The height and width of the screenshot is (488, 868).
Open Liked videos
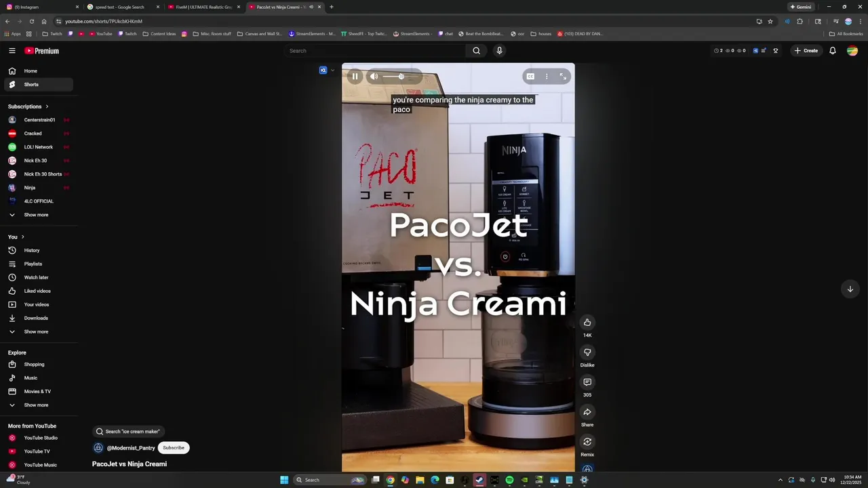click(x=39, y=291)
